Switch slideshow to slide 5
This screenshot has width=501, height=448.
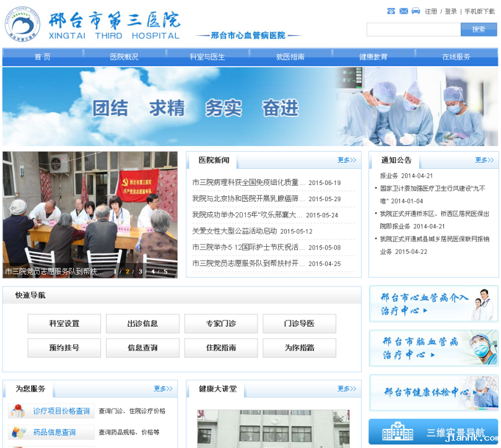tap(165, 272)
